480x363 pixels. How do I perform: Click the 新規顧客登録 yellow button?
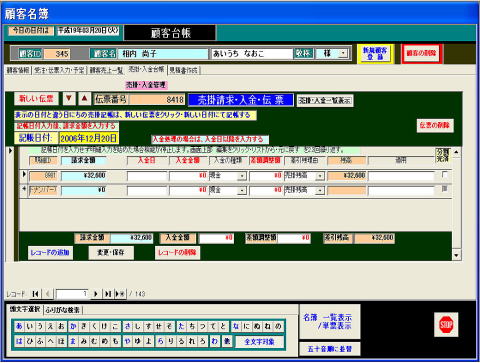(x=375, y=53)
